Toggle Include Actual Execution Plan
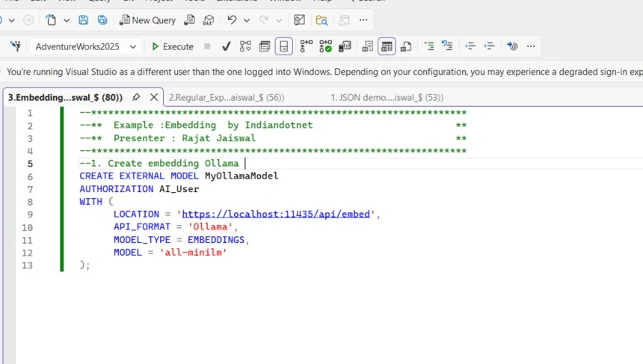Viewport: 643px width, 364px height. [x=306, y=46]
